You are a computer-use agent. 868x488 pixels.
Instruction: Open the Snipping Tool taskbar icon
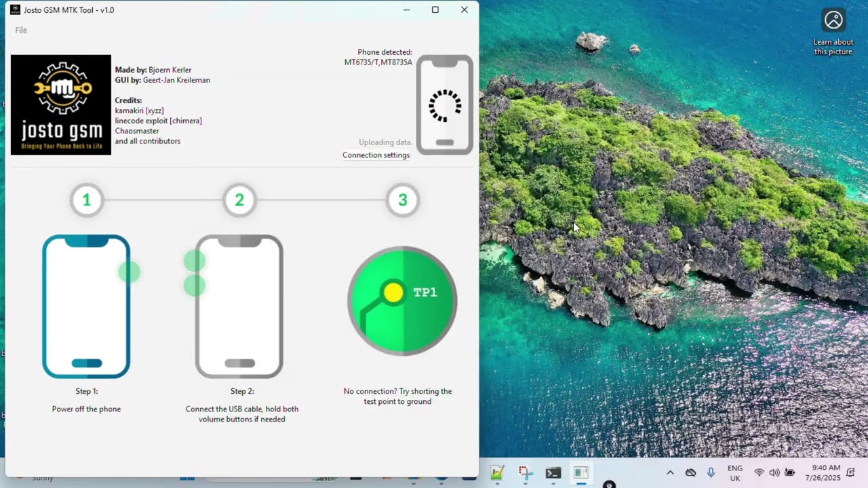click(x=526, y=473)
